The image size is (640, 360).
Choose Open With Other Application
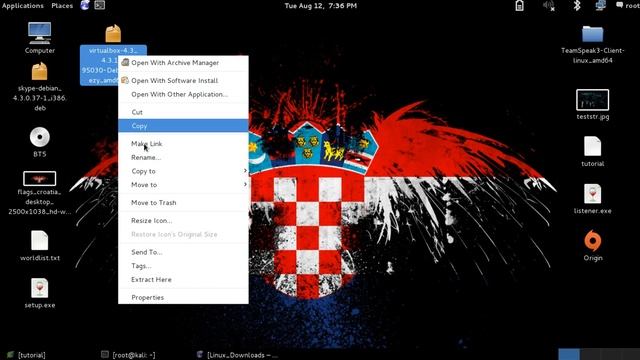coord(183,94)
